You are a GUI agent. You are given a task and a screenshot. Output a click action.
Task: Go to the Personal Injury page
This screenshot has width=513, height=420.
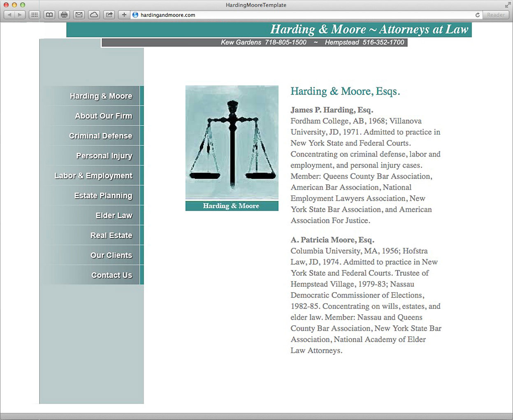(x=104, y=156)
